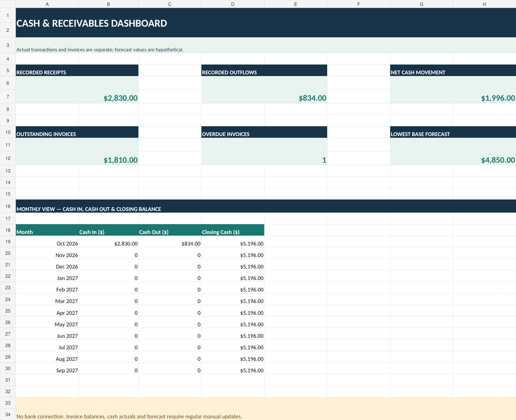Click the Month table header

tap(47, 230)
